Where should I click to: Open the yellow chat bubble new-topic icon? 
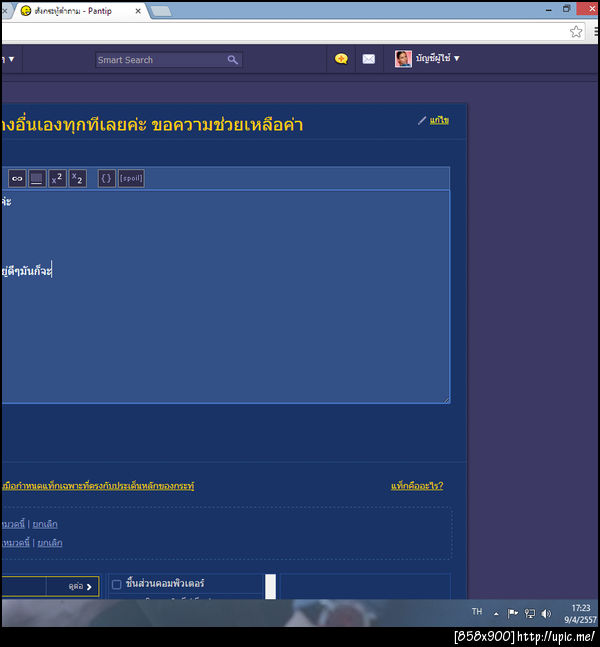[x=341, y=59]
